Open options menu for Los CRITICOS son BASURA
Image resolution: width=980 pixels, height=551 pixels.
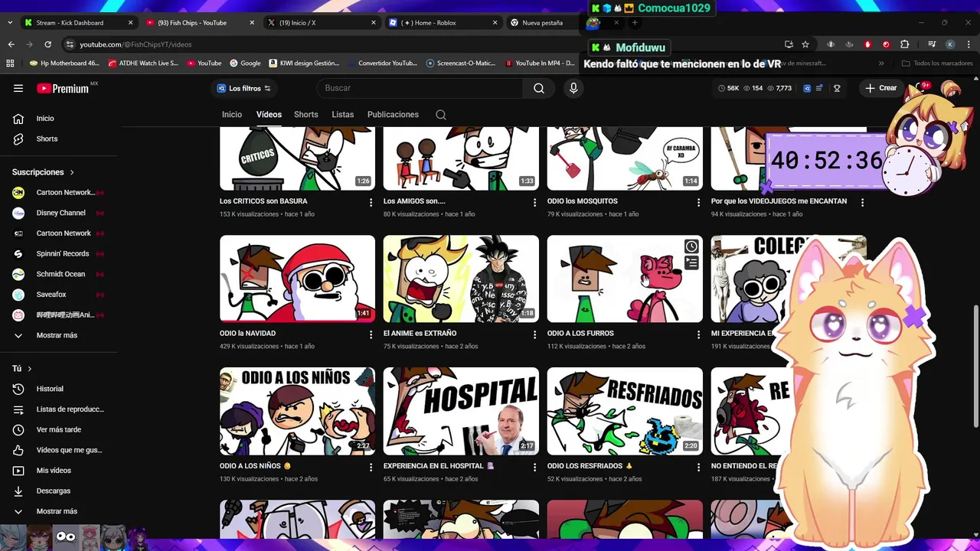371,202
